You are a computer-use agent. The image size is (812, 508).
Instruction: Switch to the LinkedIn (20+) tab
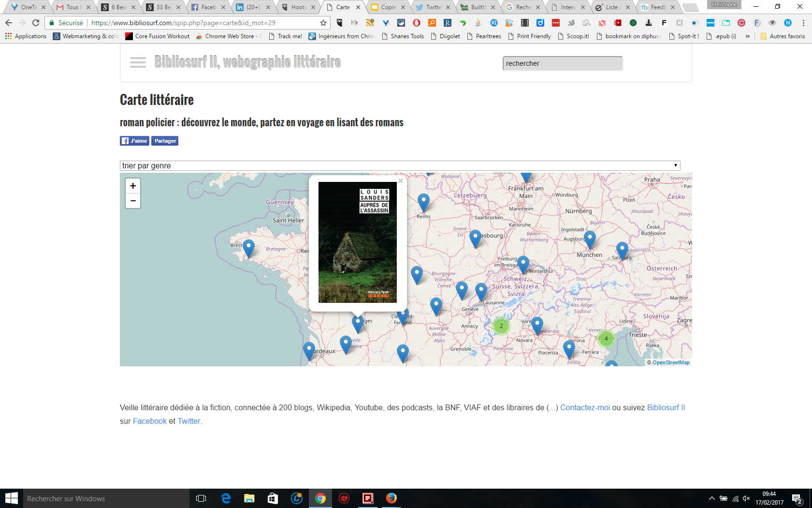point(252,7)
